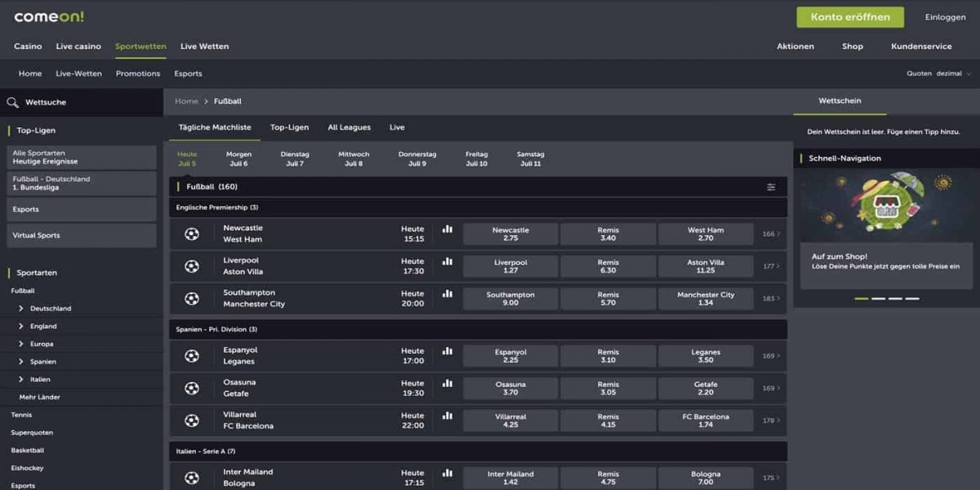The height and width of the screenshot is (490, 980).
Task: Show all 177 markets for Liverpool match
Action: 771,266
